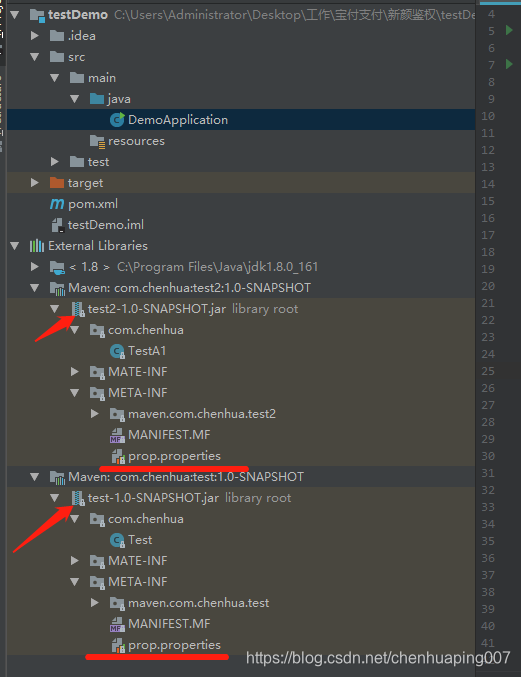Click the External Libraries bars icon
This screenshot has width=521, height=677.
(x=37, y=246)
